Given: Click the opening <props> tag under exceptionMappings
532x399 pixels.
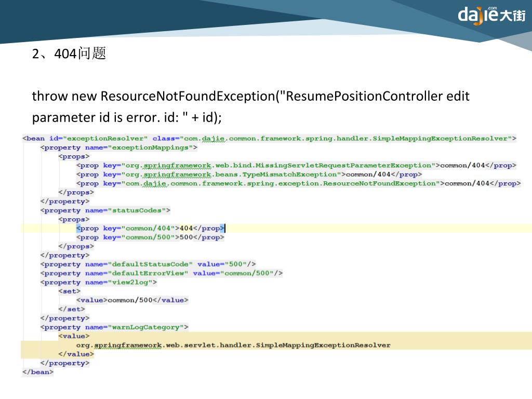Looking at the screenshot, I should point(74,156).
